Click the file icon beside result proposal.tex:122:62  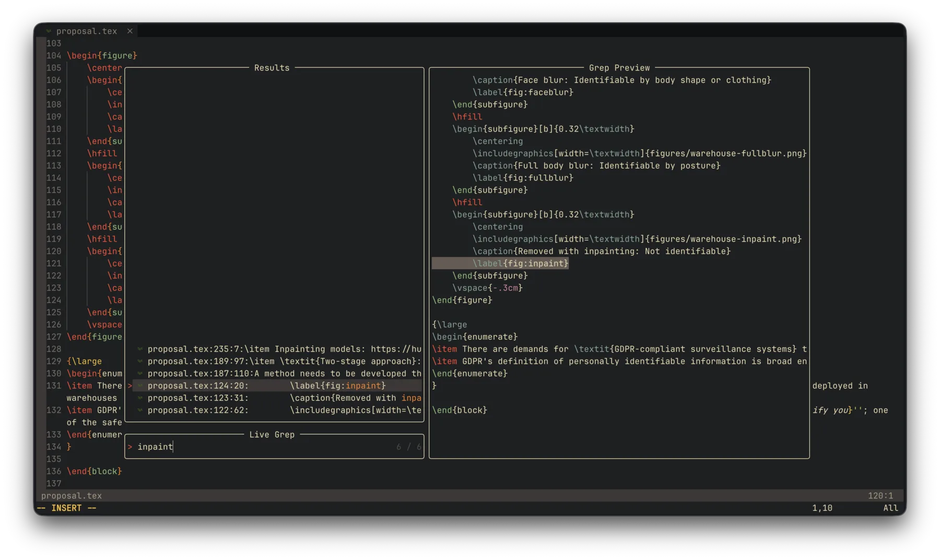pyautogui.click(x=139, y=410)
